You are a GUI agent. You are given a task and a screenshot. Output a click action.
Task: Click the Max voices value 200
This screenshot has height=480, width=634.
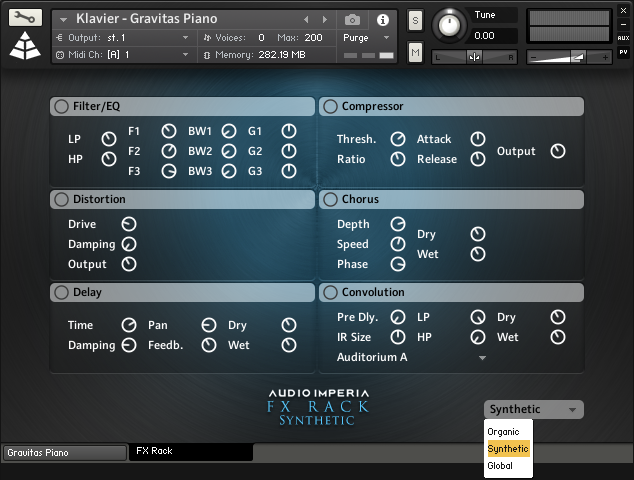coord(313,38)
